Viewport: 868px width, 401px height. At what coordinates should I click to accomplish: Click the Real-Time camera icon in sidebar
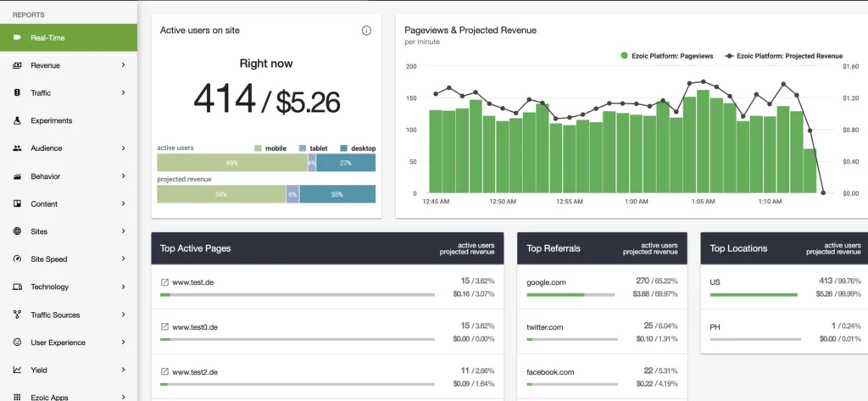[17, 37]
